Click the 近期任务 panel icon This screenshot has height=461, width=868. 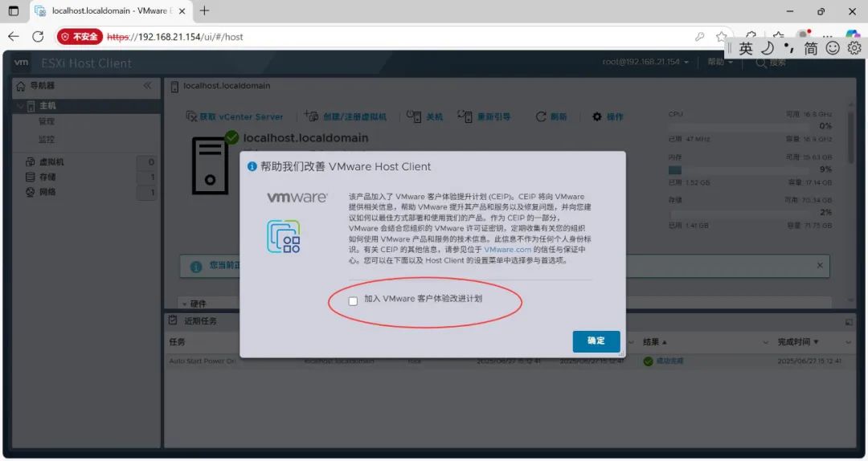click(x=174, y=320)
